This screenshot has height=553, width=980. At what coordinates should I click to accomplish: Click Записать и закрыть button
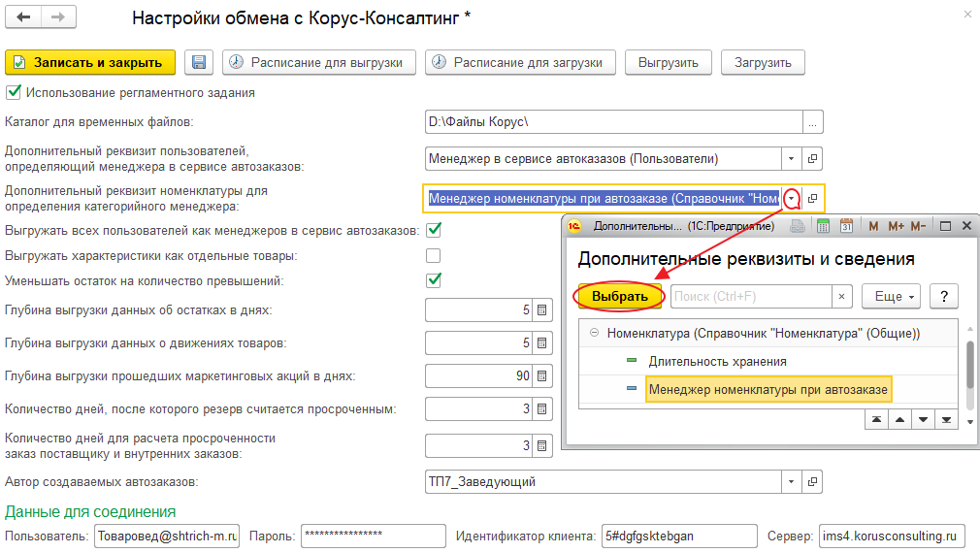coord(90,62)
